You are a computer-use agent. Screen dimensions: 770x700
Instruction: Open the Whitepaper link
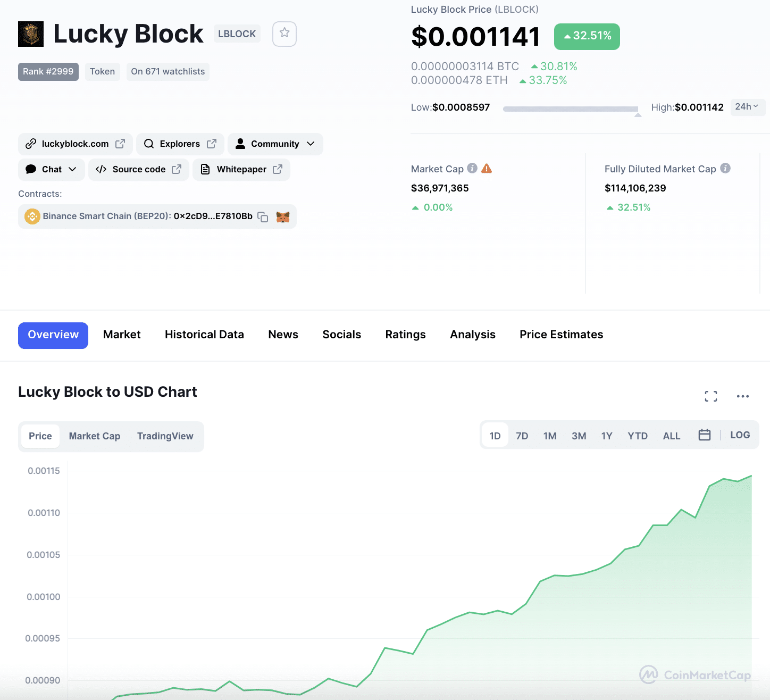[x=241, y=169]
